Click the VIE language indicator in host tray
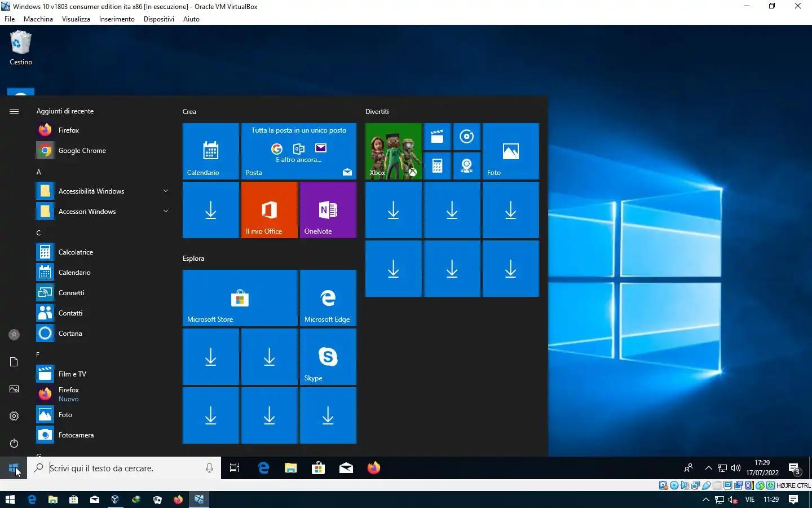Screen dimensions: 812x508 750,500
